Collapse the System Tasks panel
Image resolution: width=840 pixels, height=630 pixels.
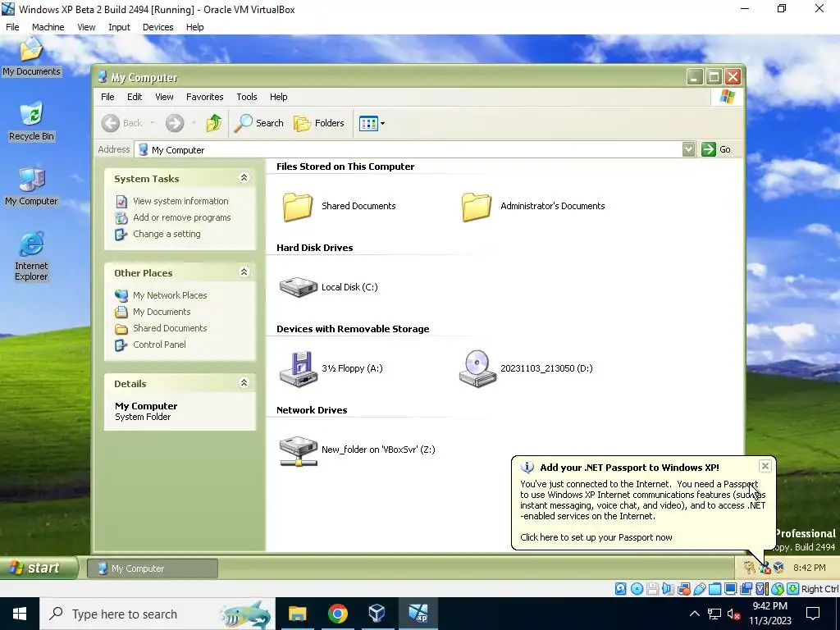(x=244, y=178)
